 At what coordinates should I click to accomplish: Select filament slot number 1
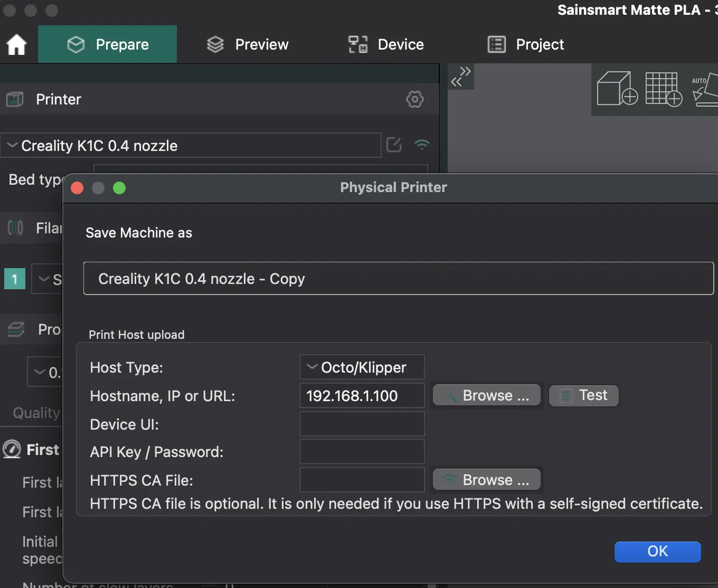tap(15, 279)
